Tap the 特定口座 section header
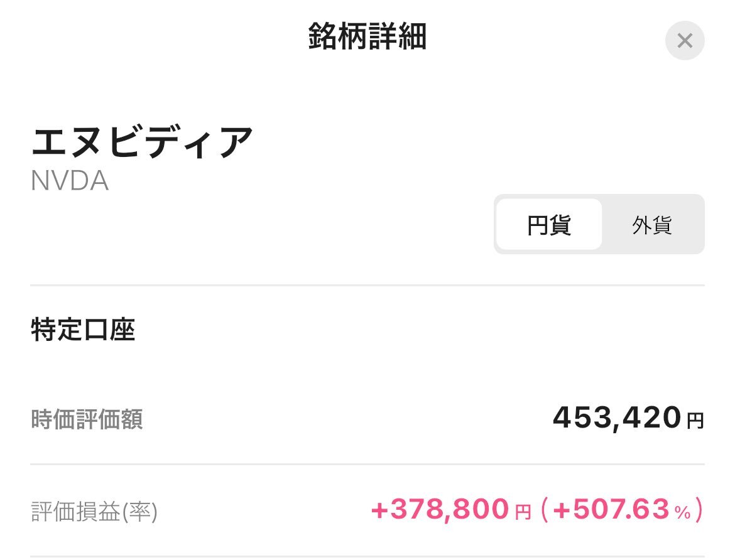This screenshot has width=735, height=560. click(83, 330)
